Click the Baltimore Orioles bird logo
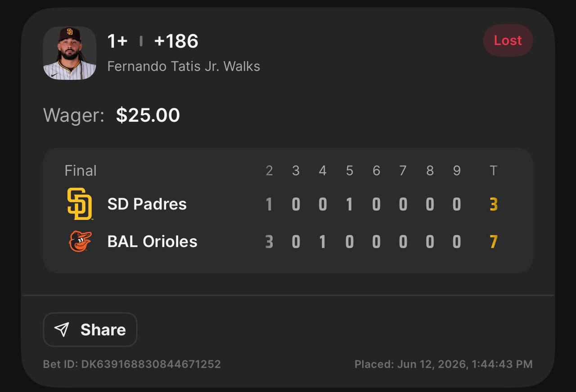 [80, 241]
